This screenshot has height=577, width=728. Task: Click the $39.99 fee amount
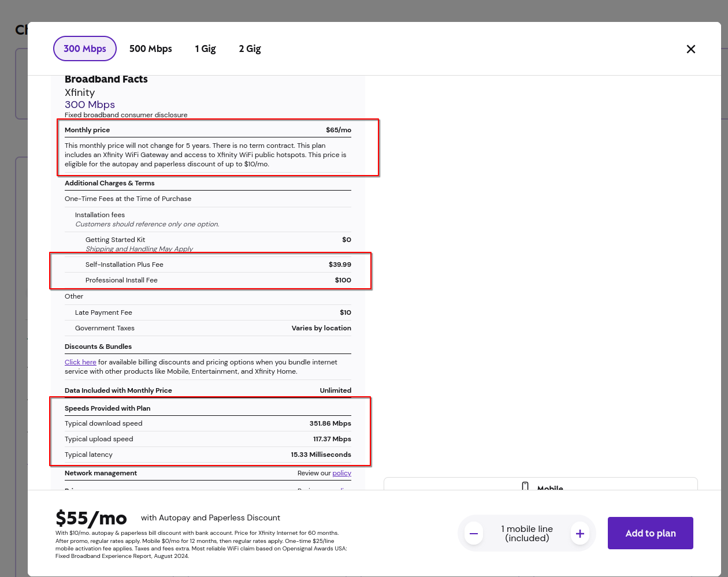tap(340, 265)
